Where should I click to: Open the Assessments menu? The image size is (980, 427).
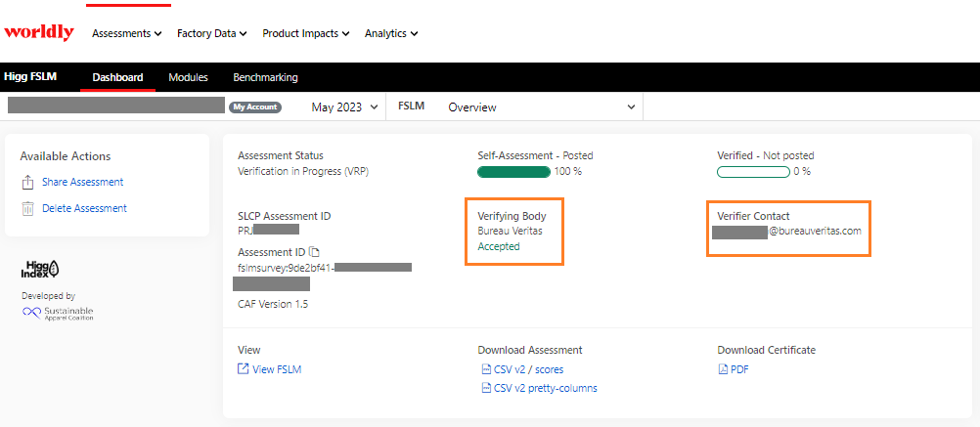pyautogui.click(x=127, y=33)
